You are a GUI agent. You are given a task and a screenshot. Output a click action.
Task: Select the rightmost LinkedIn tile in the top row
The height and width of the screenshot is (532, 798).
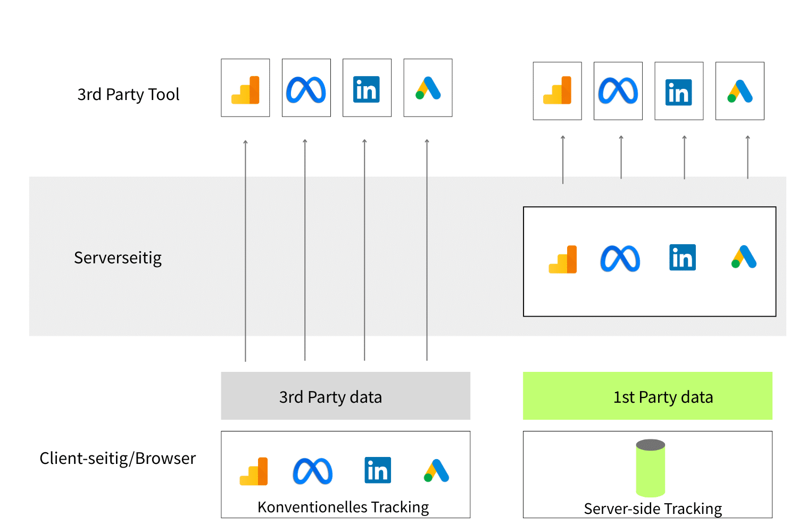pyautogui.click(x=679, y=91)
